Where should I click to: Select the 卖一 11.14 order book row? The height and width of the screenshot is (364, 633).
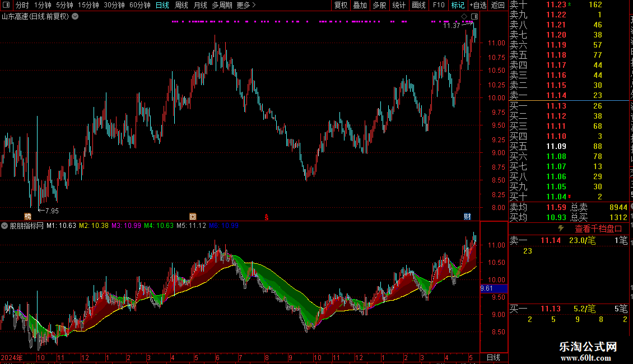click(569, 96)
